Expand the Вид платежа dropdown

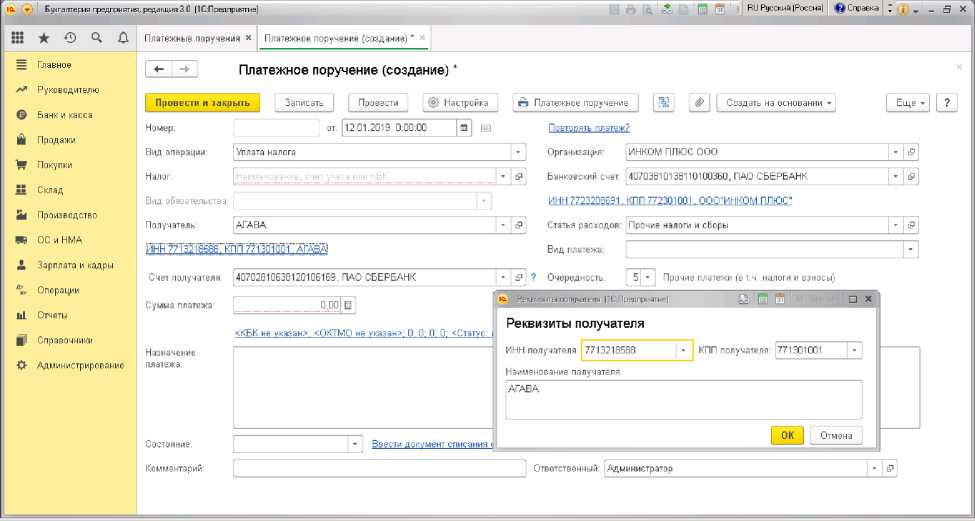tap(910, 249)
